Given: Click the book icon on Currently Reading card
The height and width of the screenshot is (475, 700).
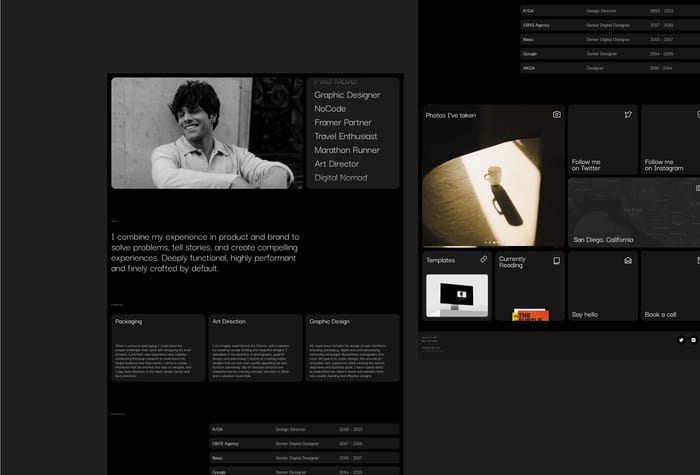Looking at the screenshot, I should tap(557, 260).
